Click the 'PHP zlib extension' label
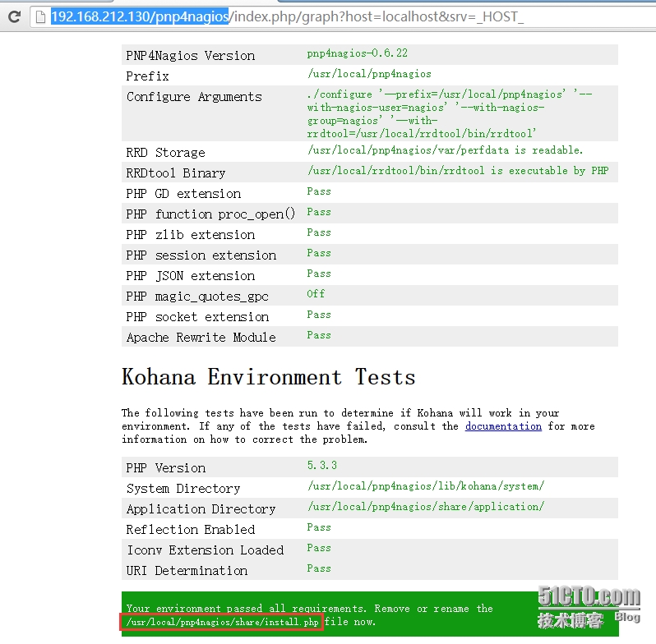 click(191, 235)
